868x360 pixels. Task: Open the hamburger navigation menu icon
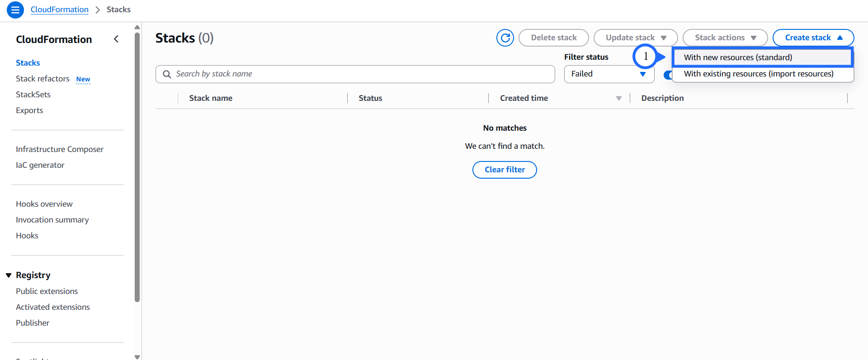click(x=15, y=9)
